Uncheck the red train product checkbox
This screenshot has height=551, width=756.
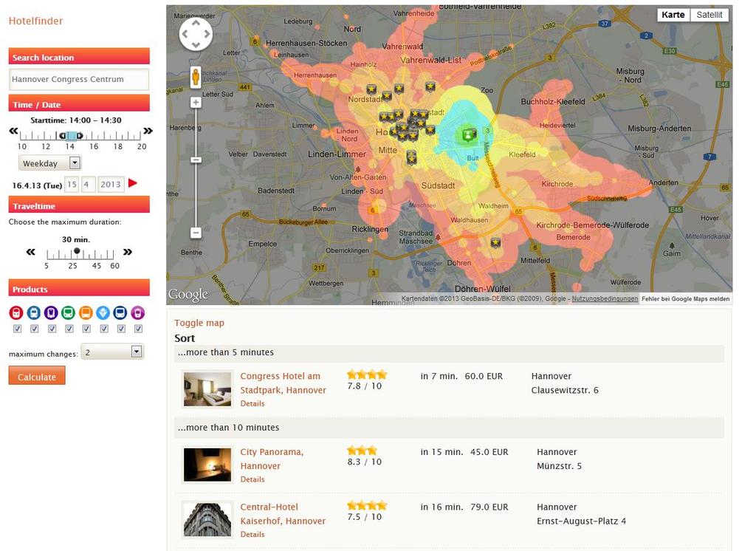[x=18, y=329]
